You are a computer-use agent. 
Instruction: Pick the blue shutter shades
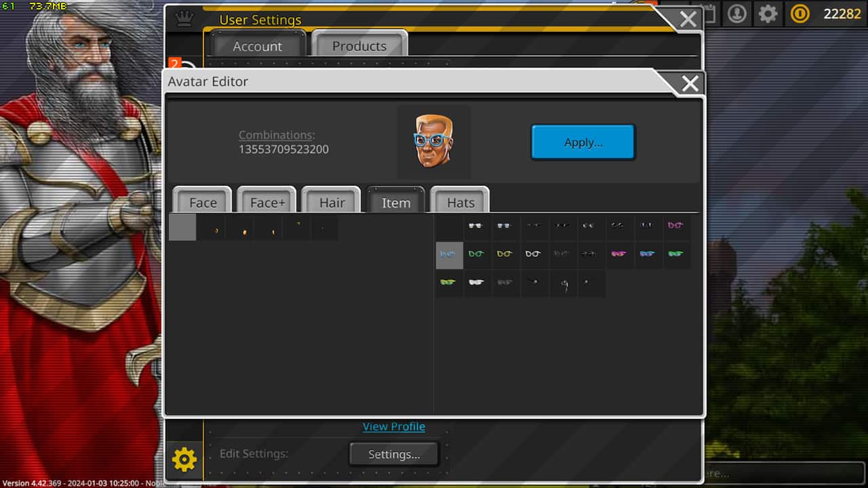coord(647,255)
